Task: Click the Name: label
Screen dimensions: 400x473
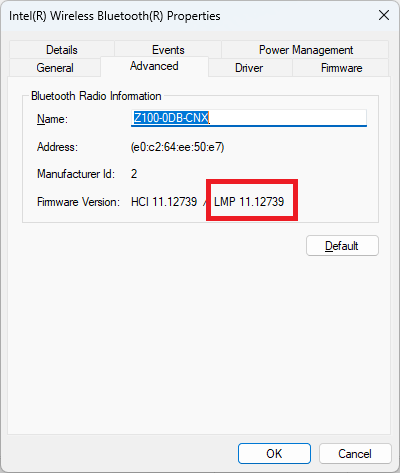Action: click(52, 119)
